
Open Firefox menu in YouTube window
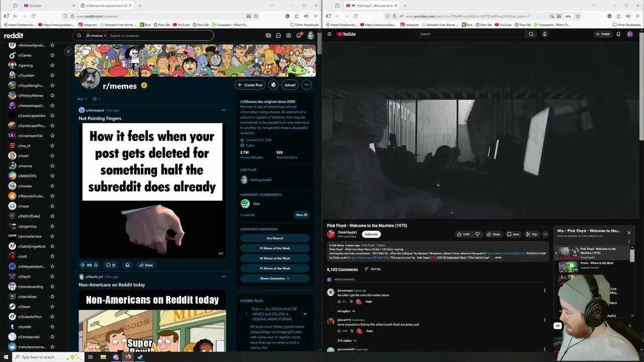coord(637,16)
